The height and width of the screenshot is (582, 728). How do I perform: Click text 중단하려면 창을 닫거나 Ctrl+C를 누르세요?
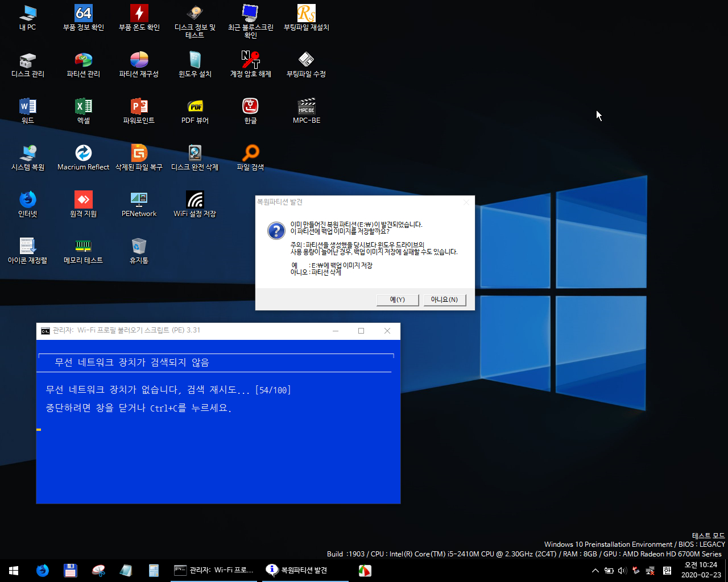[138, 408]
